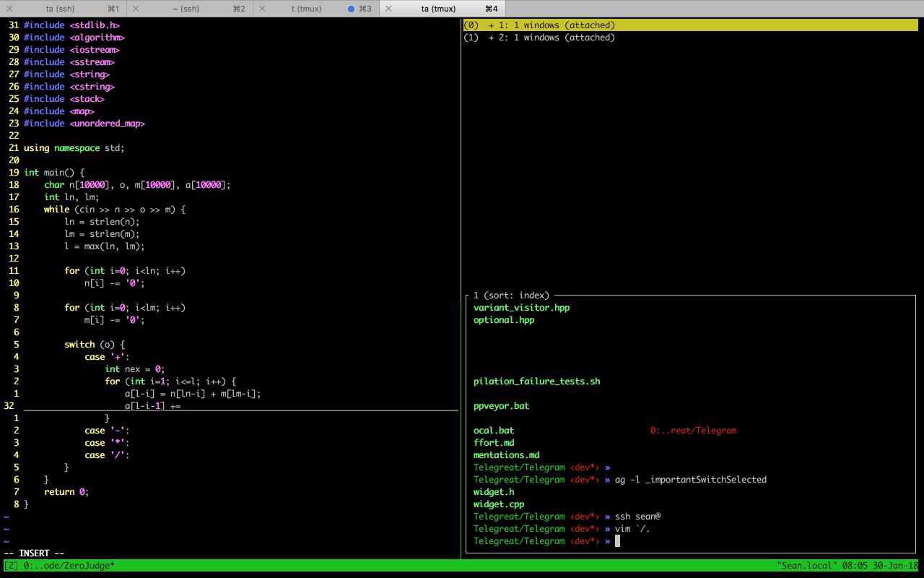Click the "0:..ode/ZeroJudge*" window in the tmux status bar
Viewport: 924px width, 578px height.
point(69,566)
